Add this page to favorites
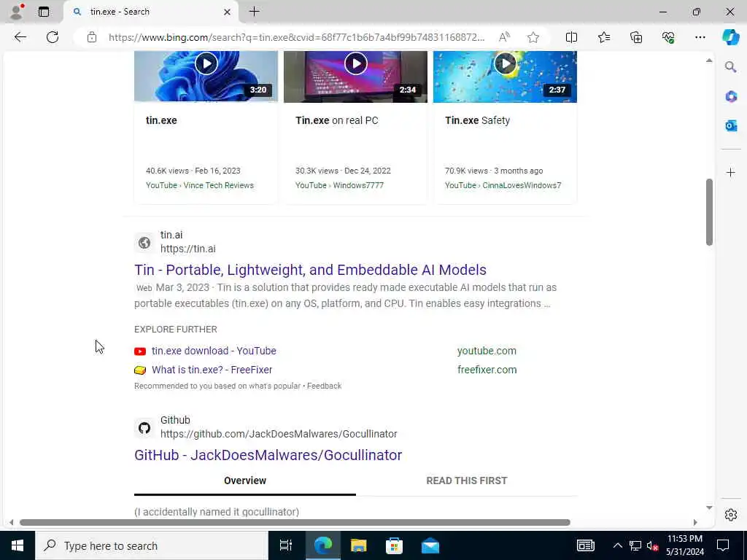This screenshot has height=560, width=747. point(533,37)
